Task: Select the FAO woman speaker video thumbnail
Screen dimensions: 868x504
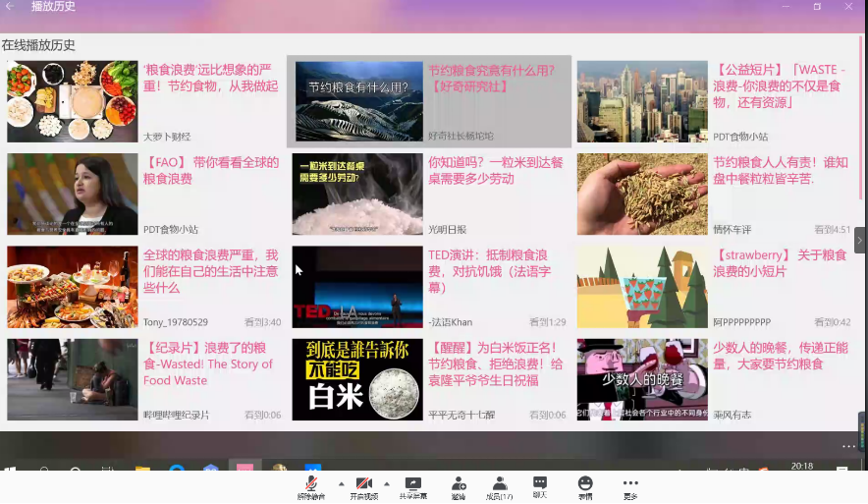Action: [x=73, y=194]
